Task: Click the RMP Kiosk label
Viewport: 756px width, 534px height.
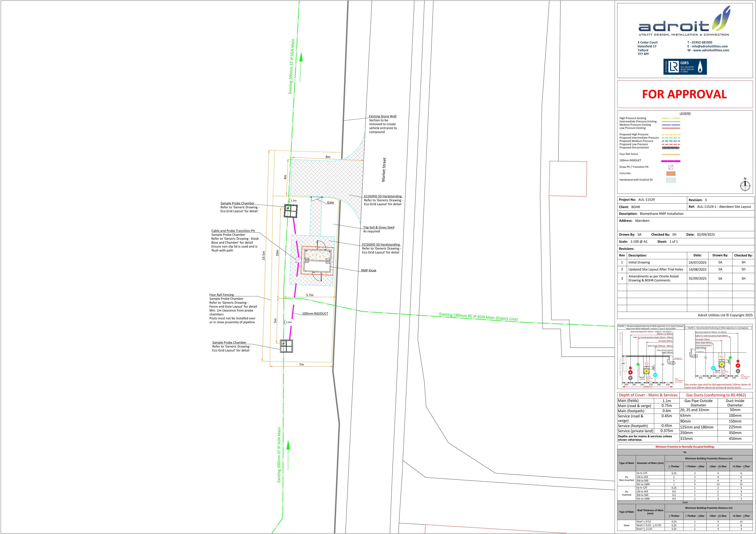Action: [x=368, y=271]
